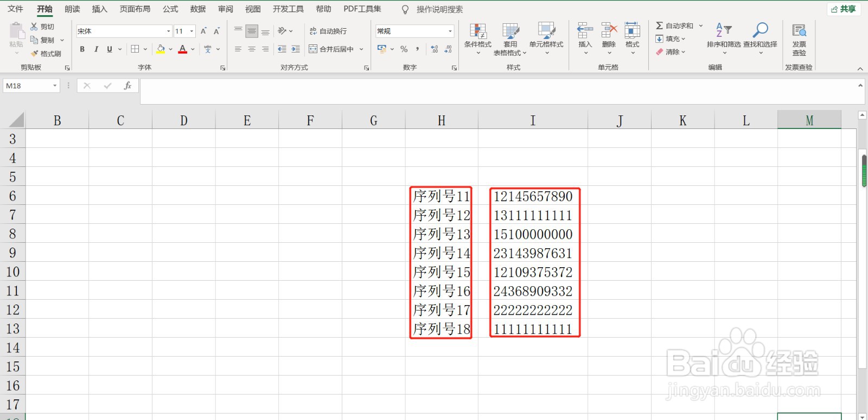Select column header I
This screenshot has height=420, width=868.
(x=533, y=120)
